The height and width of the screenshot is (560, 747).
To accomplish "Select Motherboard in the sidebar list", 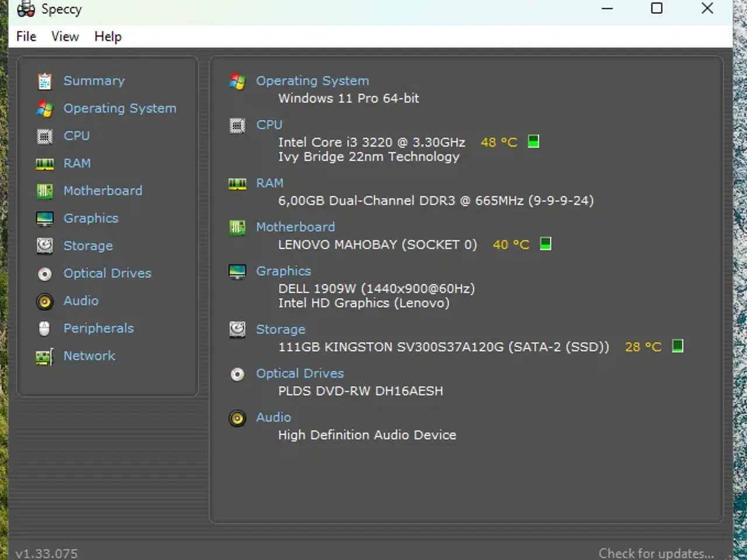I will (103, 191).
